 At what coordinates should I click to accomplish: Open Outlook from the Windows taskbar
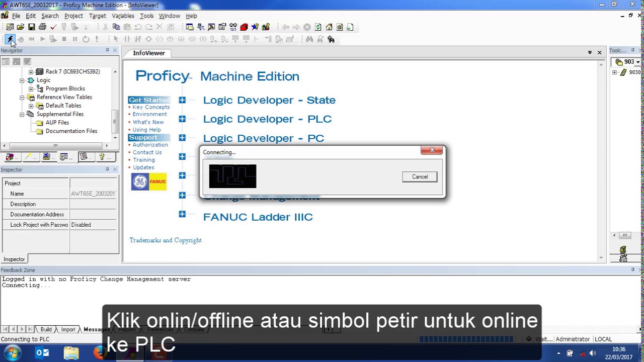coord(42,353)
